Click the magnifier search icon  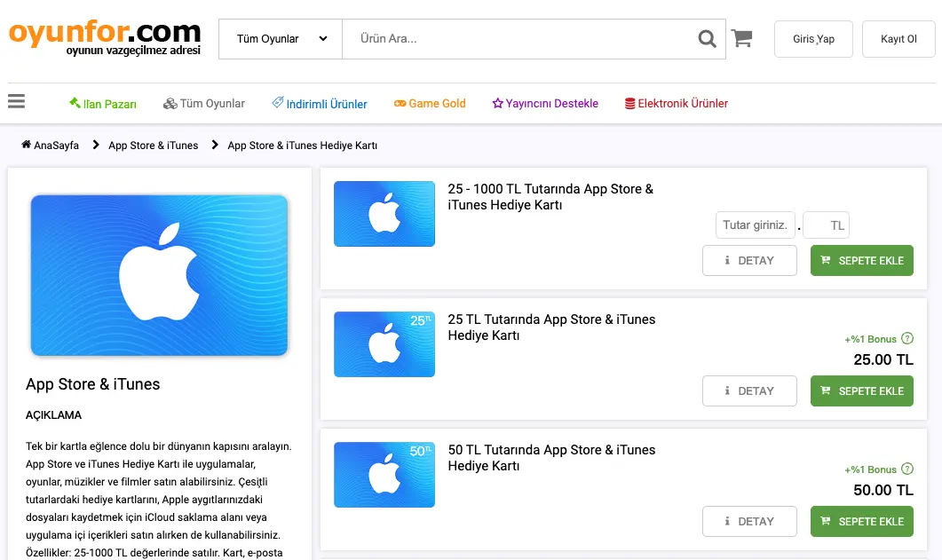pos(707,39)
